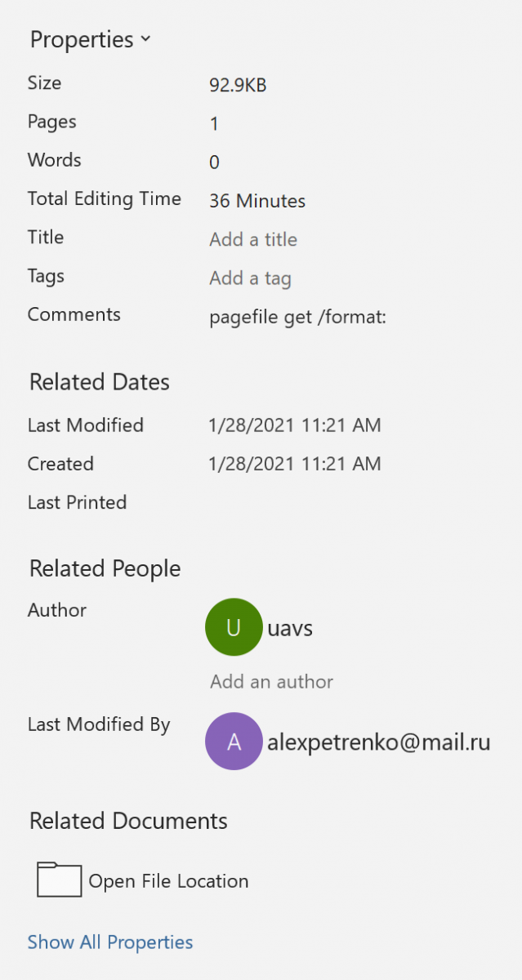Edit the Comments field text
The image size is (522, 980).
297,317
